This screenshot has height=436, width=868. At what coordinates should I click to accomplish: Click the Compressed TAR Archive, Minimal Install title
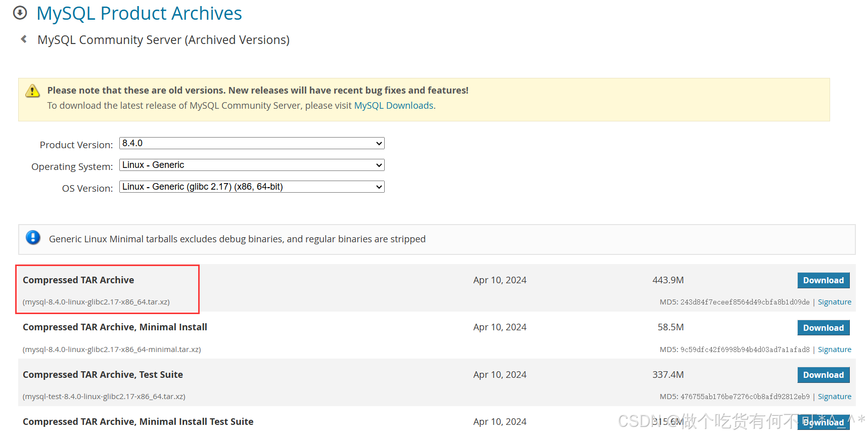click(115, 327)
